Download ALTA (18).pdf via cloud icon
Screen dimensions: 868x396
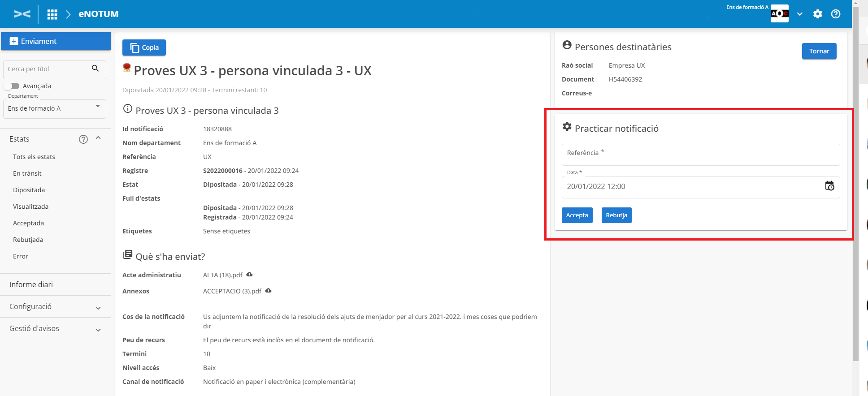pyautogui.click(x=250, y=275)
